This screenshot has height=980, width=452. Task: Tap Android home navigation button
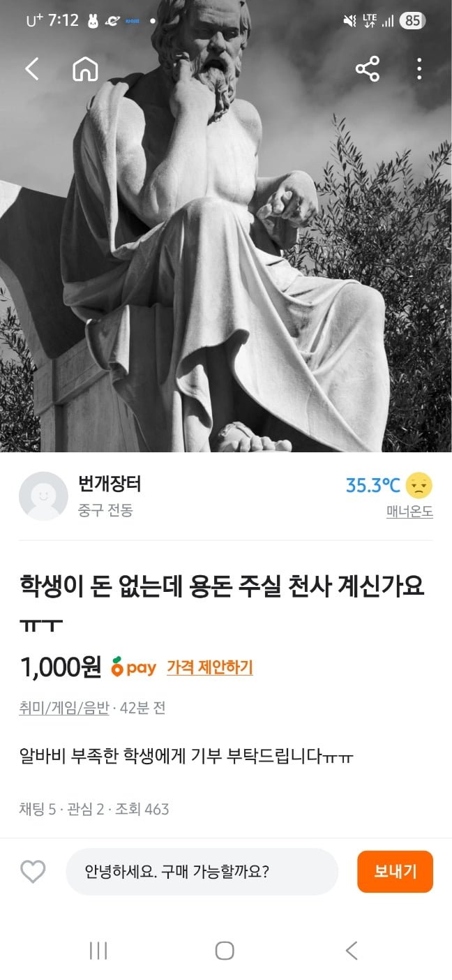pyautogui.click(x=225, y=950)
